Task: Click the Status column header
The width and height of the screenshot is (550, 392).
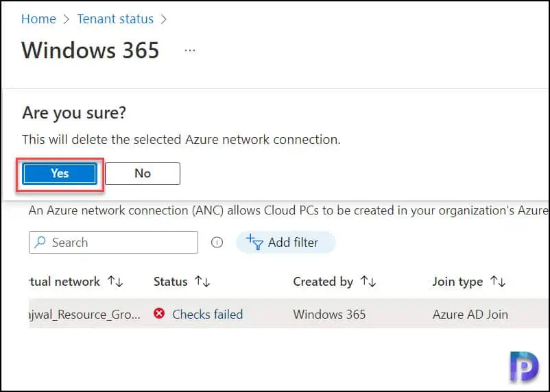Action: [x=171, y=282]
